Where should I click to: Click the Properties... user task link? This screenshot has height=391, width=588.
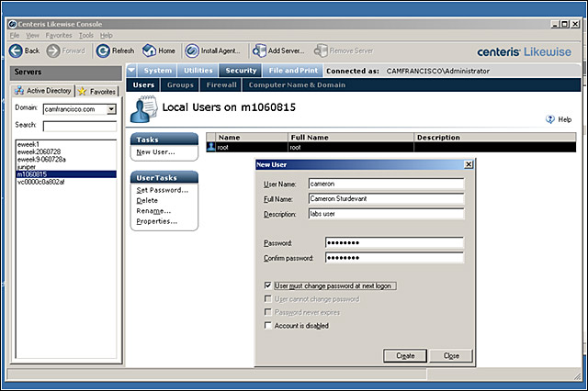click(157, 221)
